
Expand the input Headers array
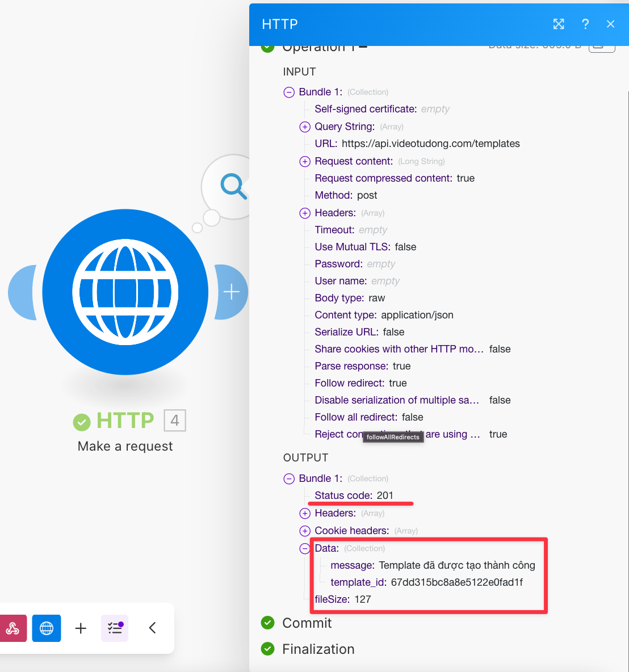pos(305,213)
